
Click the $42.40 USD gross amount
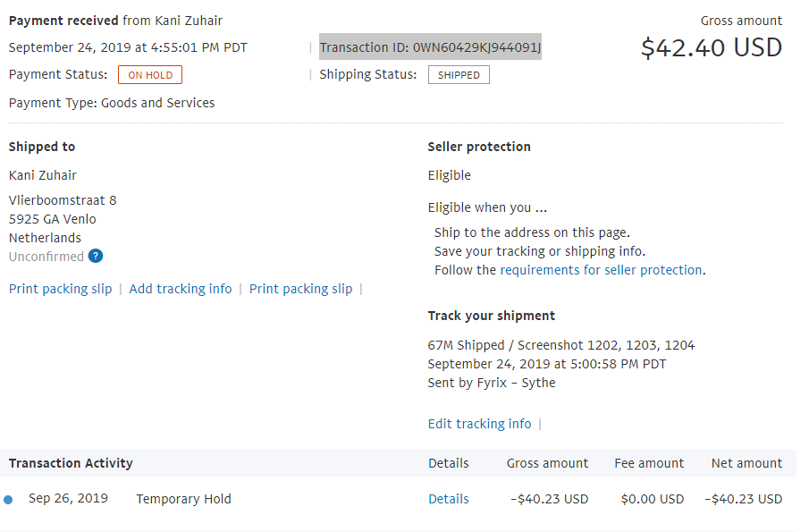pos(712,47)
